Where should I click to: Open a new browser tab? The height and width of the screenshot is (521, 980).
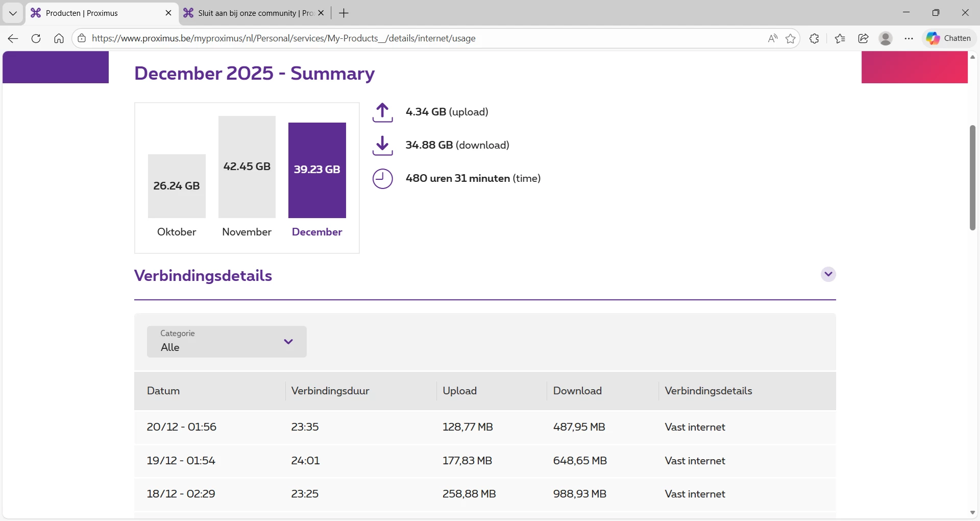click(x=344, y=13)
